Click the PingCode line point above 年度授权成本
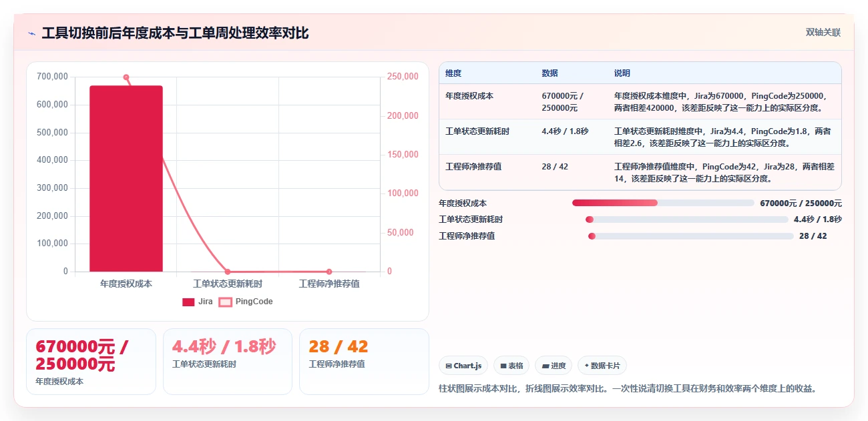Viewport: 868px width, 421px height. click(x=126, y=77)
